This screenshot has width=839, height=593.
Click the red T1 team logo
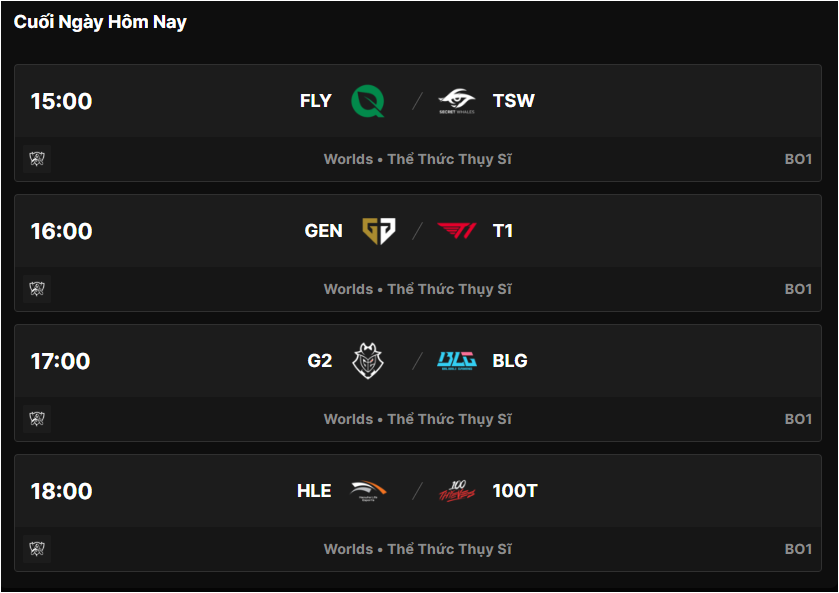[457, 231]
